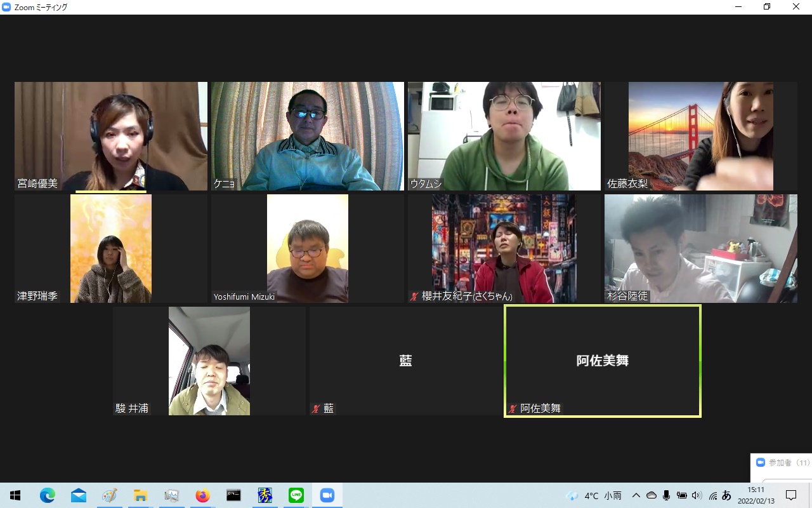Select 津野瑞季 video tile

pos(111,248)
